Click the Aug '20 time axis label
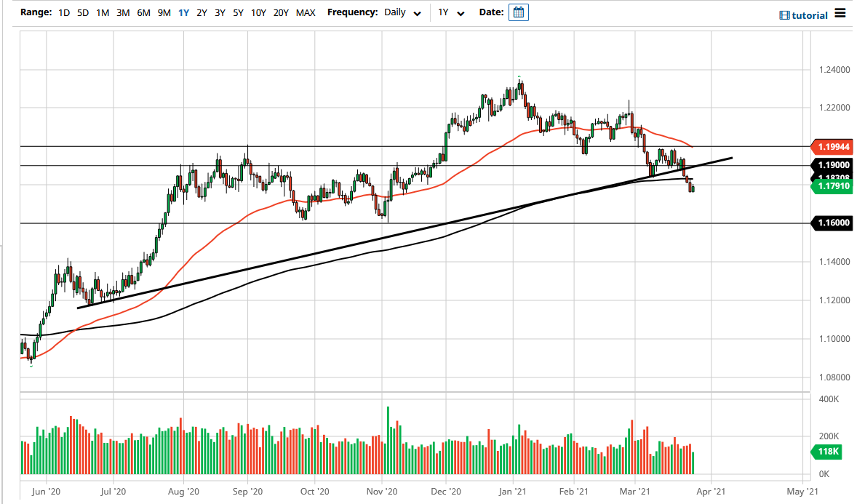 pos(183,492)
